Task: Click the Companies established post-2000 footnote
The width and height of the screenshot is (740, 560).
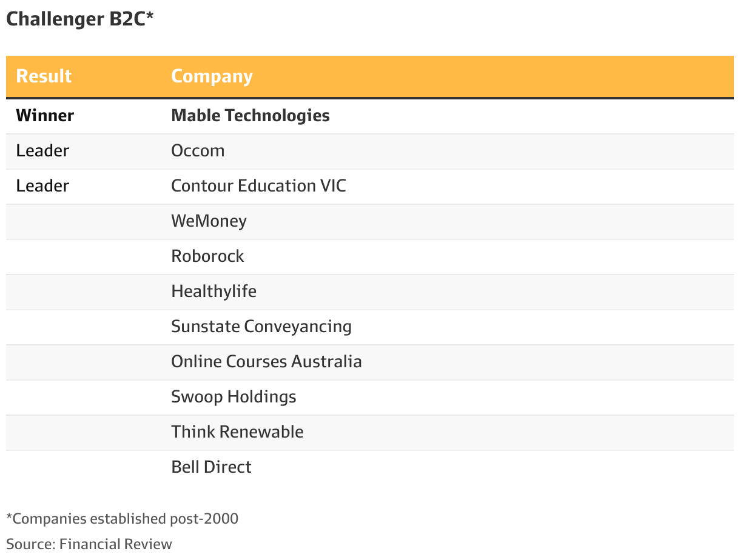Action: pyautogui.click(x=123, y=519)
